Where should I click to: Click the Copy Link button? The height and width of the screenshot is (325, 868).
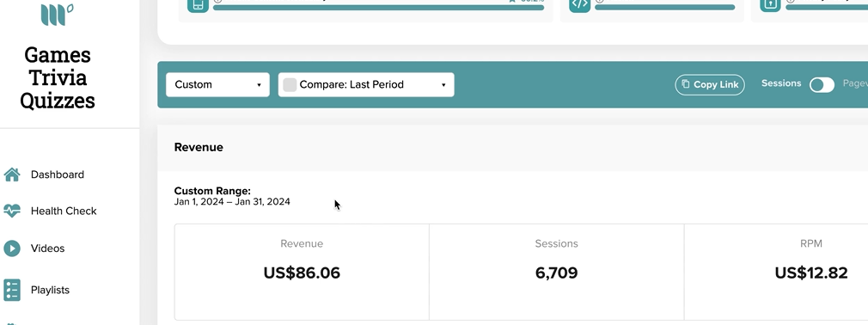click(x=710, y=85)
